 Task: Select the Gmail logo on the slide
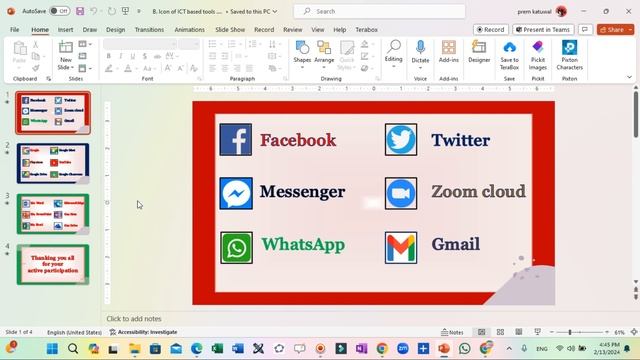(x=401, y=247)
